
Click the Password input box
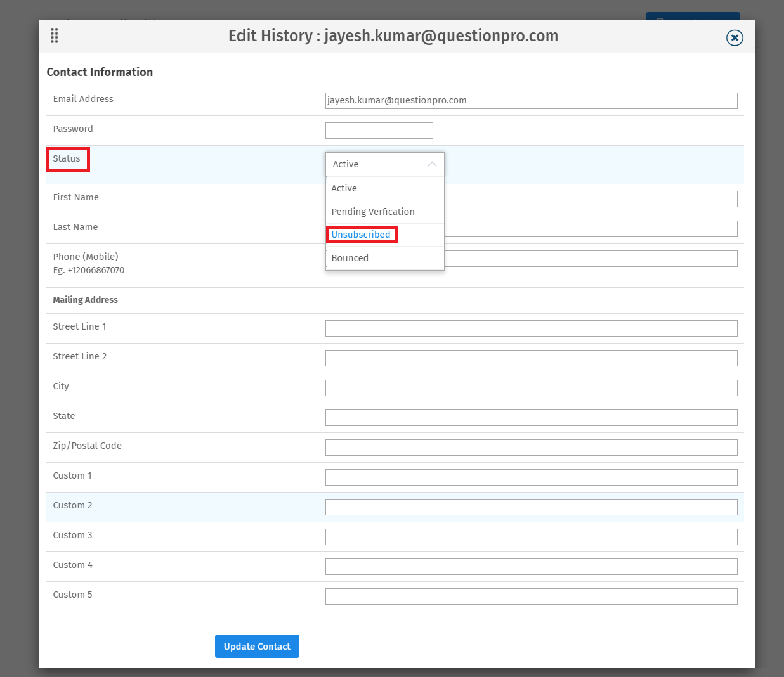(379, 130)
